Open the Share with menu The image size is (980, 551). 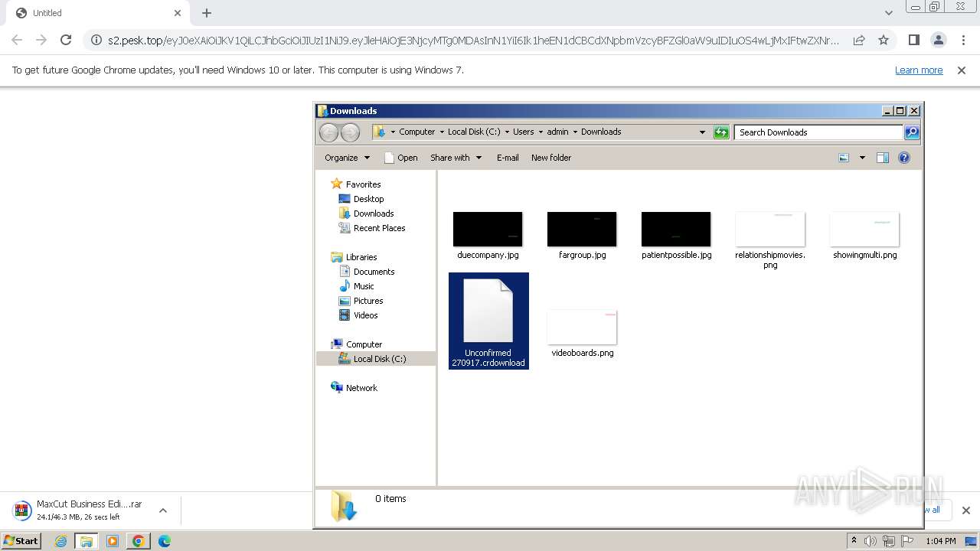coord(456,158)
